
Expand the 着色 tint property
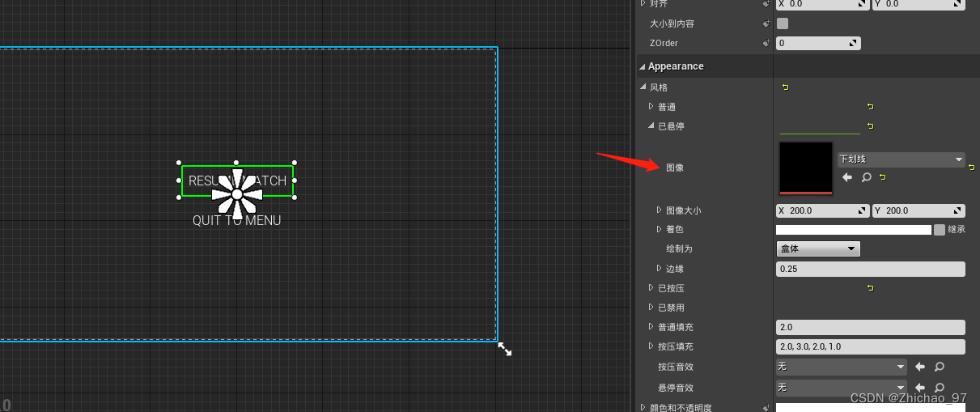pyautogui.click(x=659, y=229)
